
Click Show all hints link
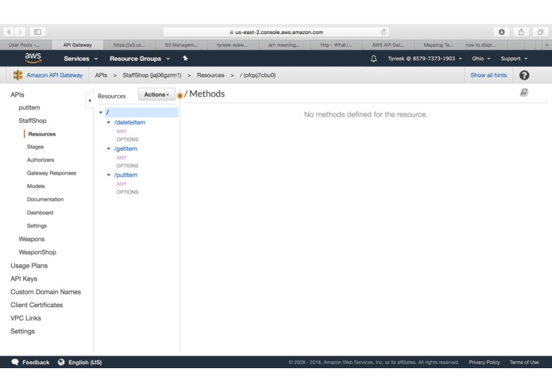488,75
